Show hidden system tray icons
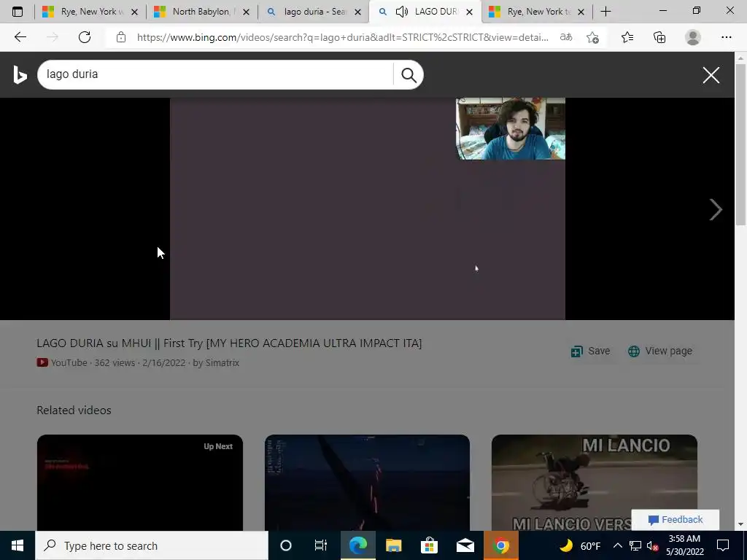Screen dimensions: 747x560 (617, 545)
